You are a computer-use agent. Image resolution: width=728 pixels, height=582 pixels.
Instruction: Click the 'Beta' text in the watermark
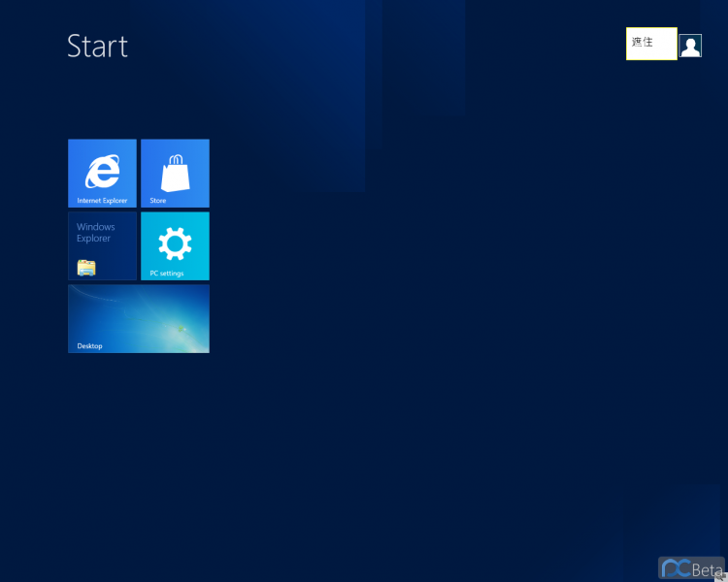(x=707, y=569)
